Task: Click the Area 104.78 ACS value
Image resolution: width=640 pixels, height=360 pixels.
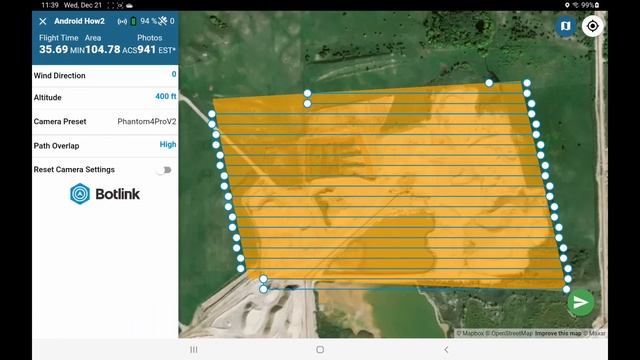Action: [x=111, y=50]
